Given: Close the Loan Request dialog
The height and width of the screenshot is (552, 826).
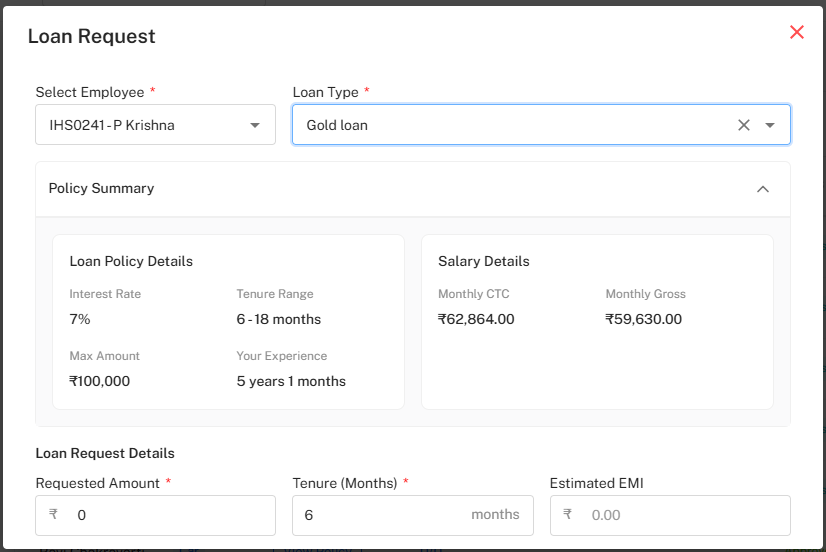Looking at the screenshot, I should tap(796, 32).
